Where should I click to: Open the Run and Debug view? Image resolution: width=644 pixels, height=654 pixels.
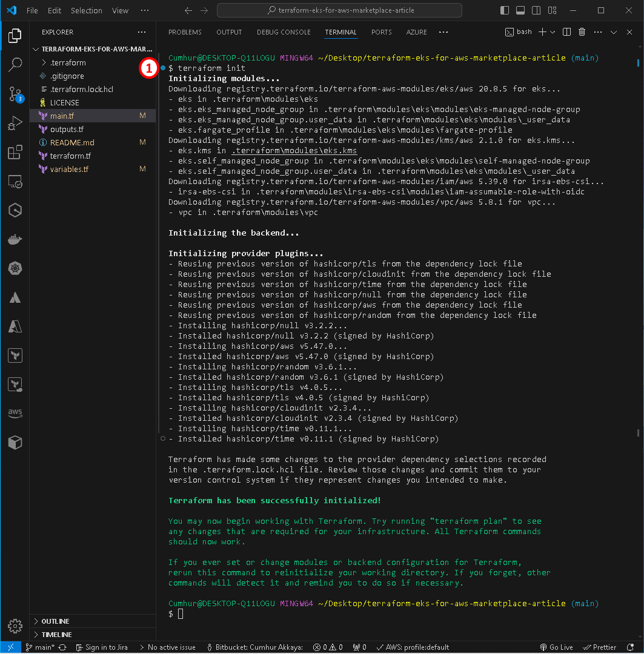tap(15, 124)
